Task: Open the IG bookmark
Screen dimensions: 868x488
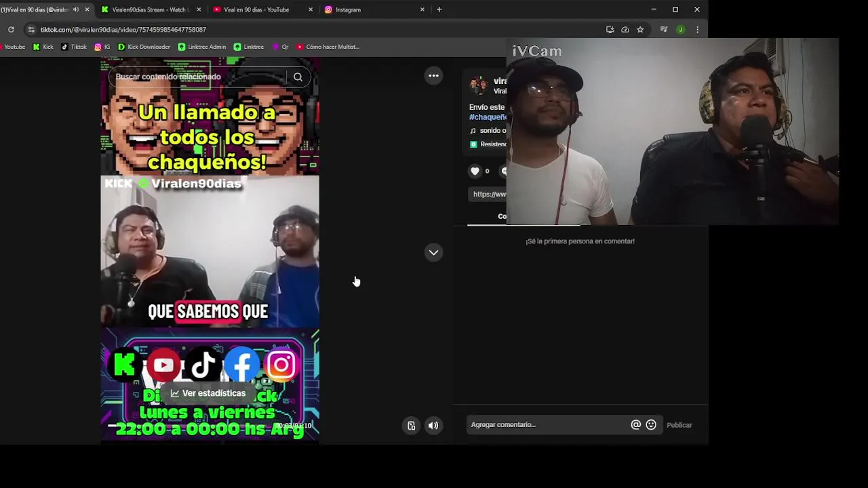Action: click(x=102, y=47)
